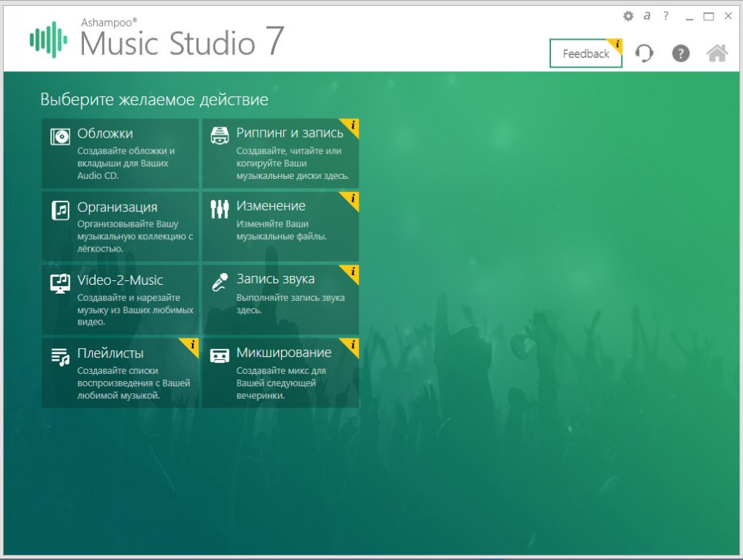
Task: Show info badge on Риппинг и запись tile
Action: [x=352, y=125]
